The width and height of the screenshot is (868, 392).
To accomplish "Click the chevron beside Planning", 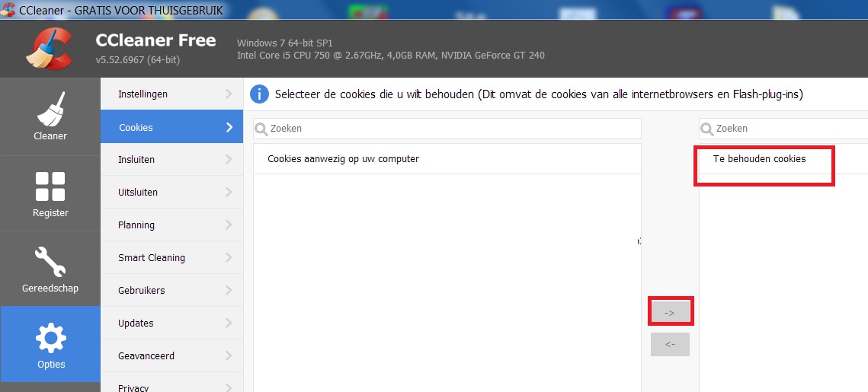I will [229, 225].
